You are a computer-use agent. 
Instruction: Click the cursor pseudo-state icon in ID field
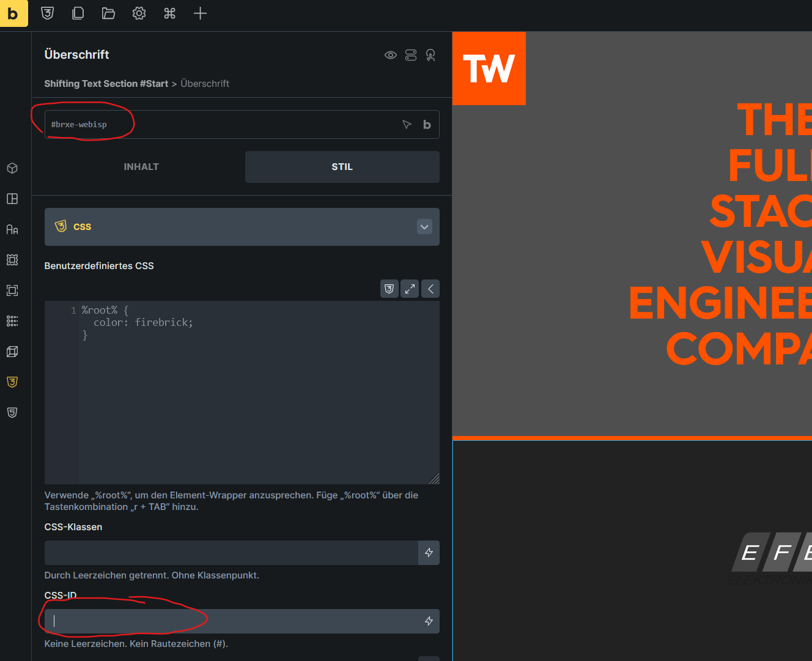tap(407, 125)
